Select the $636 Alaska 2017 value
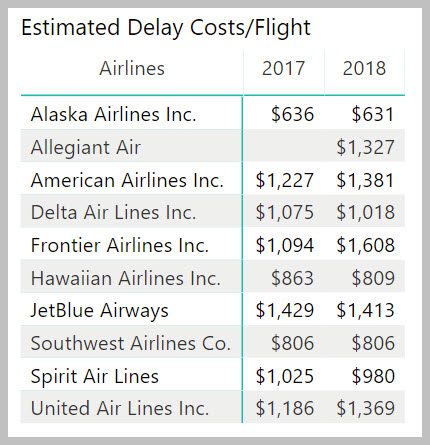 (x=292, y=114)
